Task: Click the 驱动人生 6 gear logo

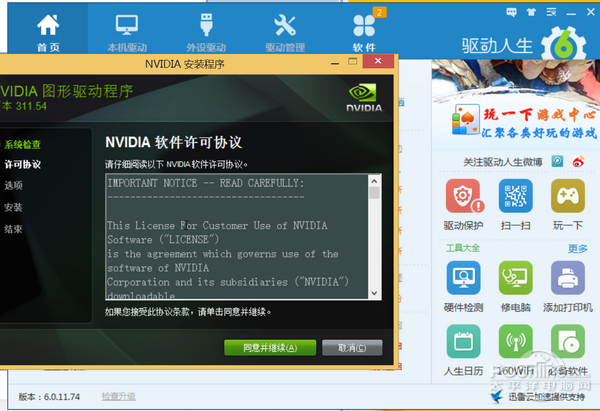Action: point(563,45)
